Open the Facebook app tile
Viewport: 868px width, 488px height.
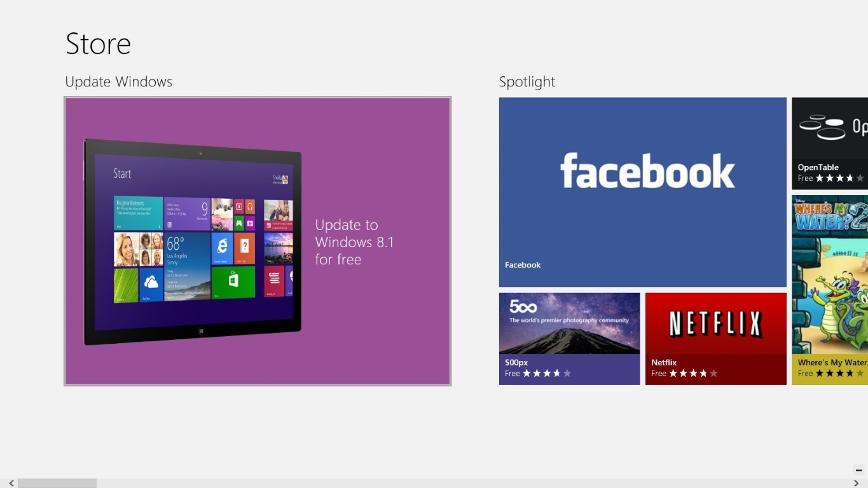pos(643,192)
